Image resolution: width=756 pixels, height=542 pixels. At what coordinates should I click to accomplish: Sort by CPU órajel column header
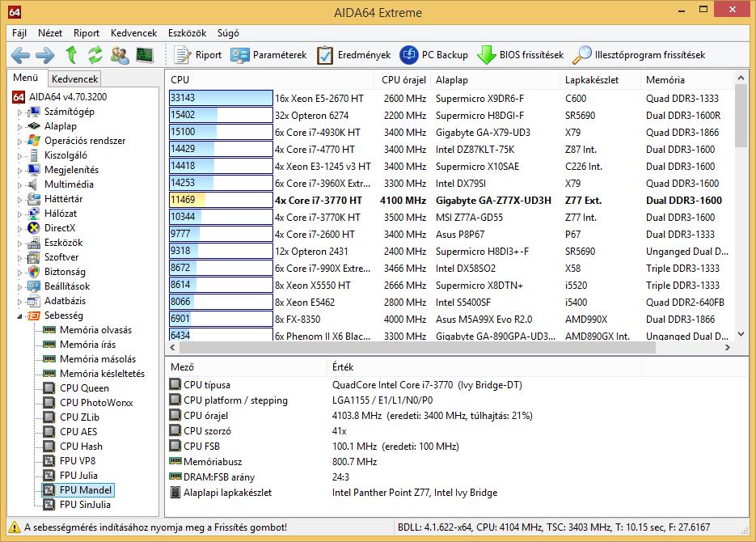[x=403, y=79]
